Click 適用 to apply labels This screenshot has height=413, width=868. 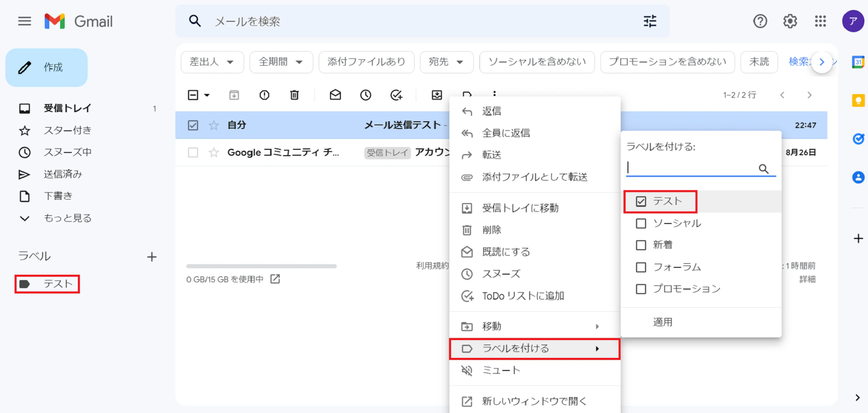[x=662, y=322]
